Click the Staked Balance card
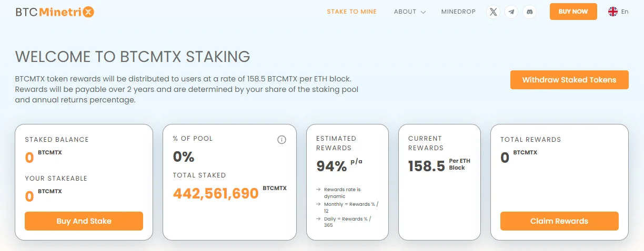 tap(84, 182)
